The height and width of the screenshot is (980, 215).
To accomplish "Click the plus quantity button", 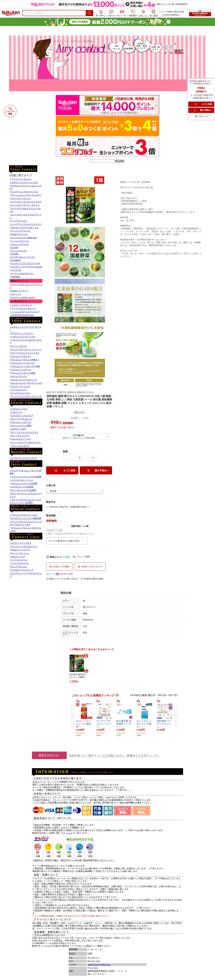I will pyautogui.click(x=93, y=458).
